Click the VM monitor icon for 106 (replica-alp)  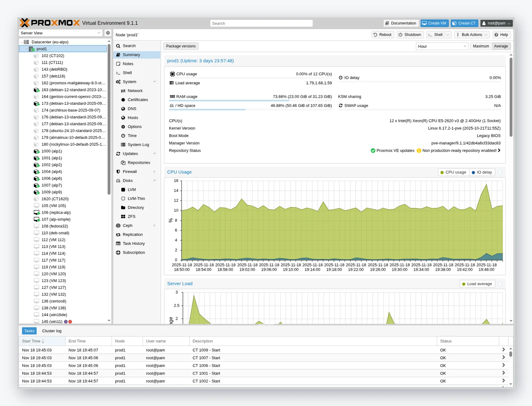pos(36,213)
